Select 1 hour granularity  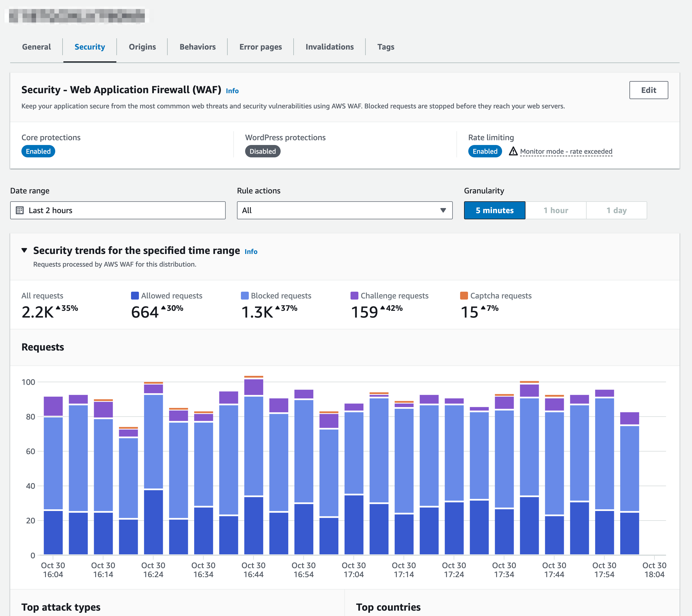[556, 210]
